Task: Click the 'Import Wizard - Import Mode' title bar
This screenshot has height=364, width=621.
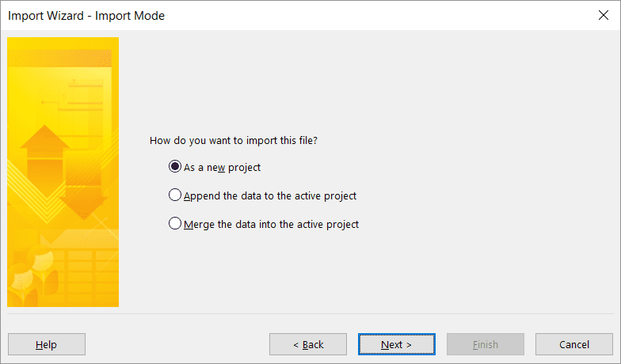Action: click(x=86, y=16)
